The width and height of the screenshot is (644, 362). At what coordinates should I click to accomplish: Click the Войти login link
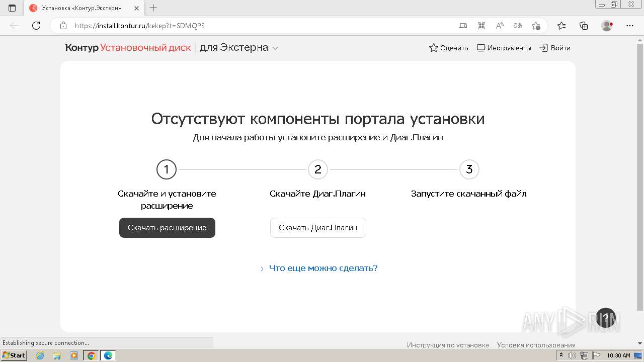click(555, 48)
